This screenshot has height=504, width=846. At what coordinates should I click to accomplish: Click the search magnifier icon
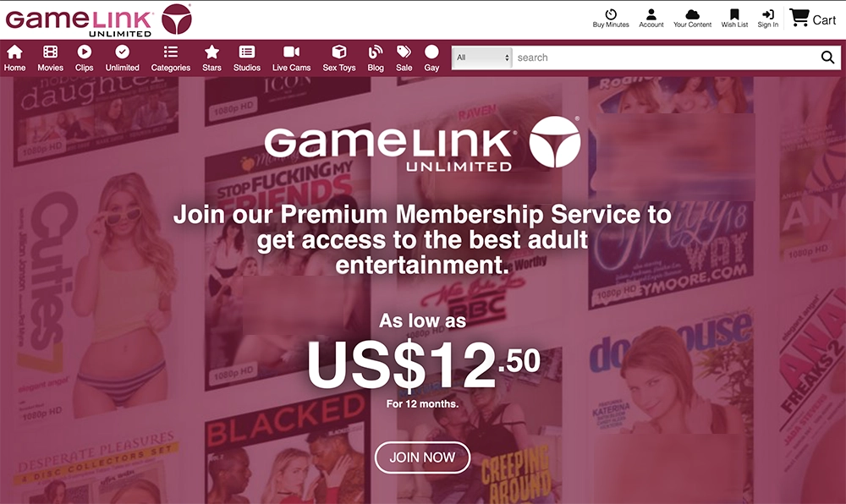[x=827, y=58]
